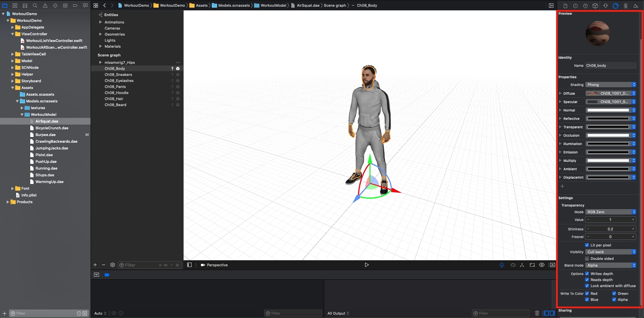Screen dimensions: 644x318
Task: Open the Diffuse texture dropdown
Action: 611,93
